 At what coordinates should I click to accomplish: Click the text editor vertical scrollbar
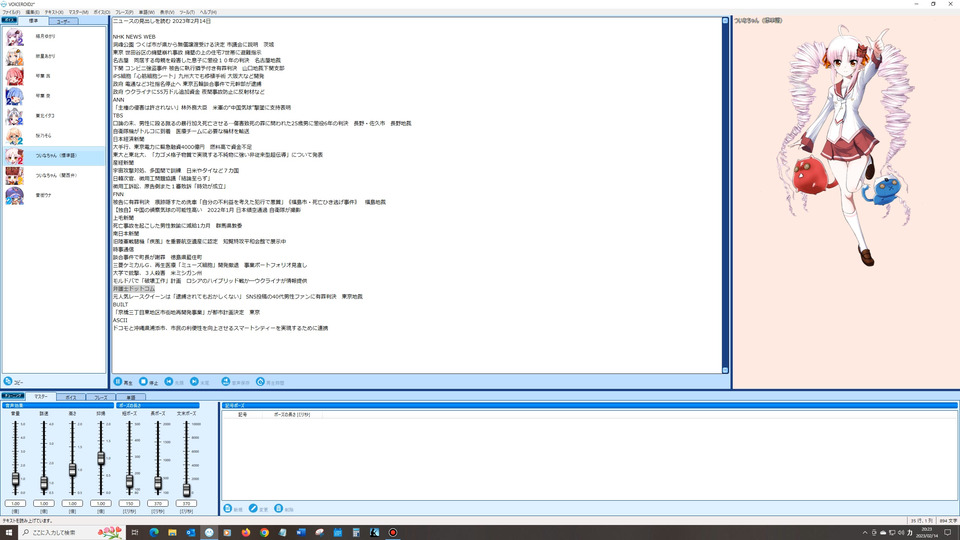point(726,195)
